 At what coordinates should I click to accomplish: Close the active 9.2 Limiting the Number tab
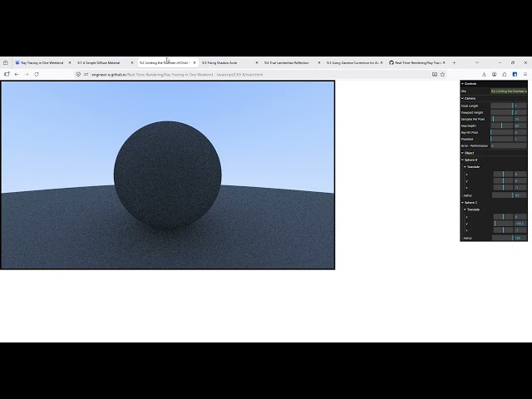coord(195,63)
